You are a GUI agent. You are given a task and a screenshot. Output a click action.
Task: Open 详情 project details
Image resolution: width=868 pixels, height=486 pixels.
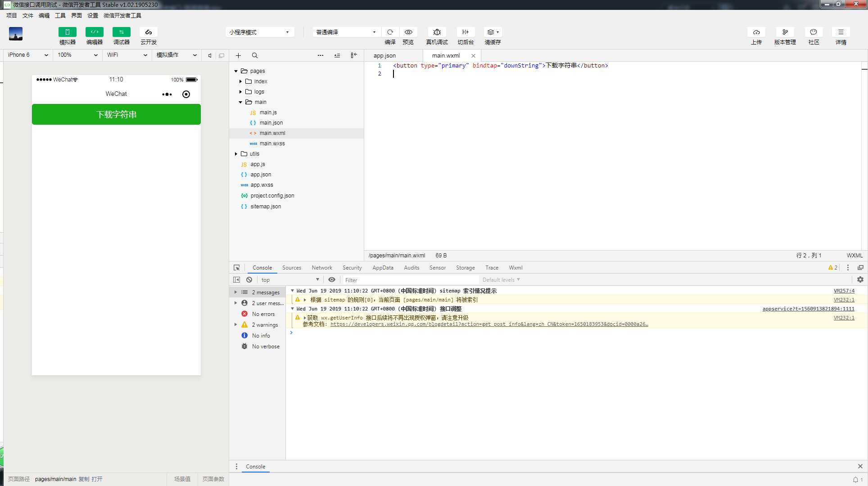pyautogui.click(x=841, y=32)
